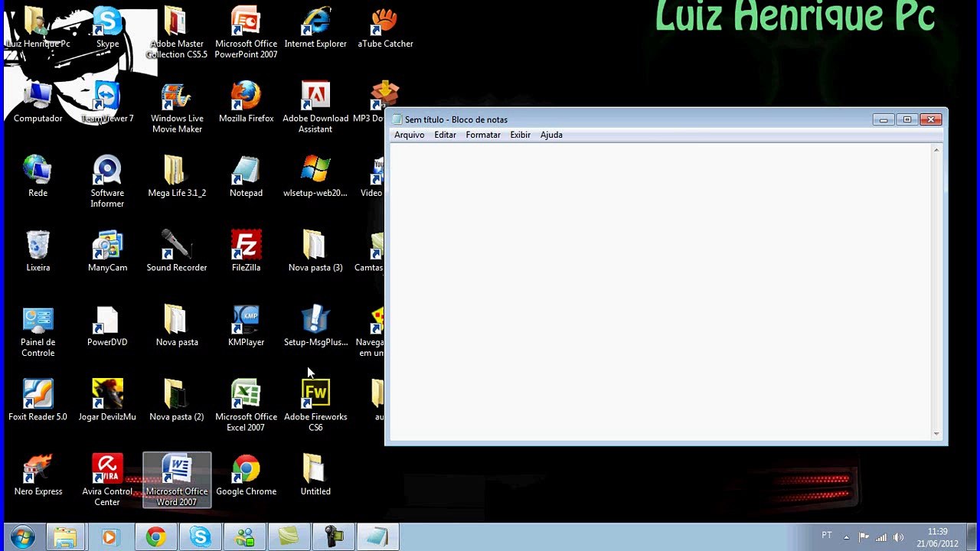980x551 pixels.
Task: Launch Jogar DevilzMu game icon
Action: [x=107, y=400]
